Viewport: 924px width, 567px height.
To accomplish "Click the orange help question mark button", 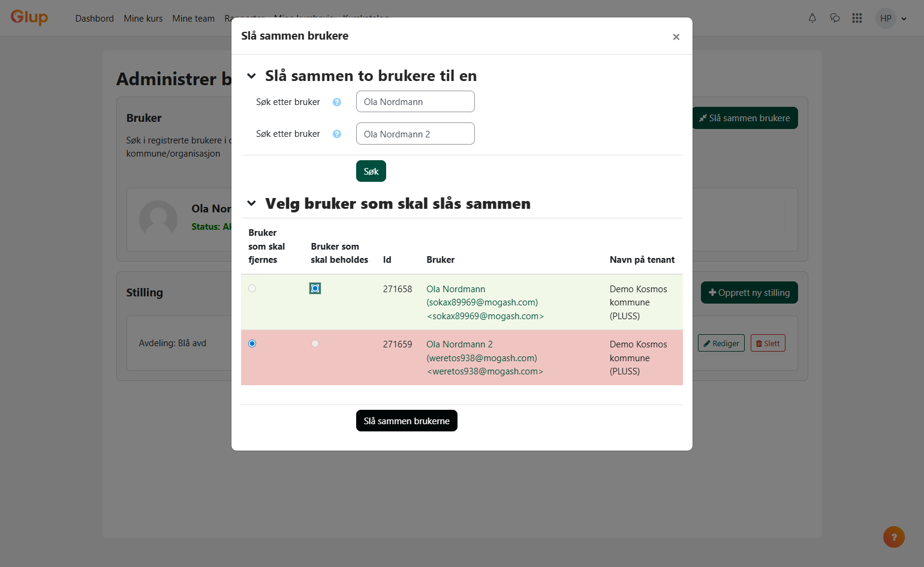I will (x=894, y=537).
